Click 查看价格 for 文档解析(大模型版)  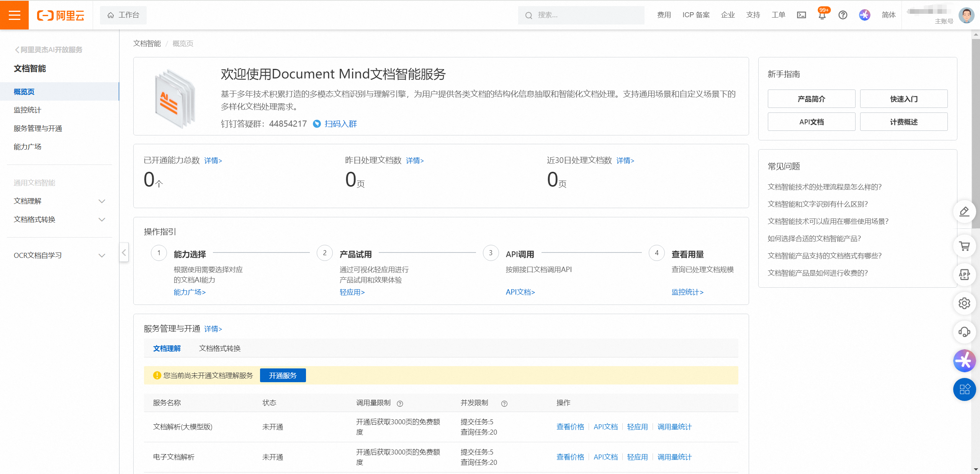coord(570,427)
